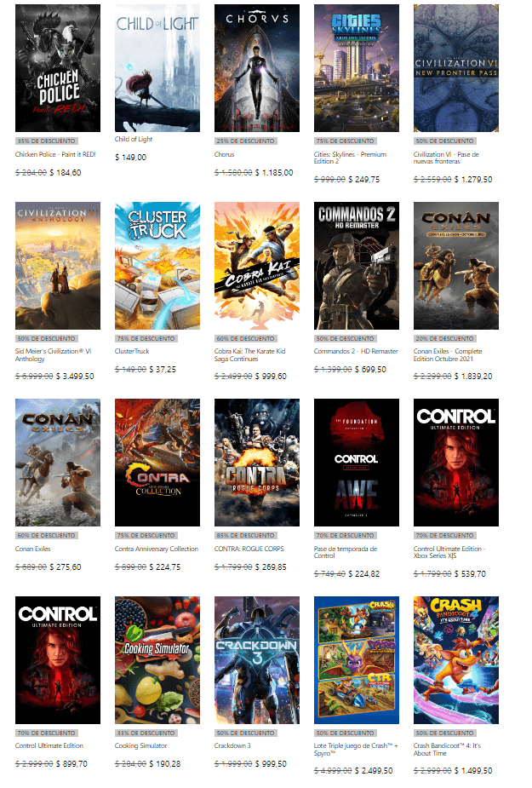Open Civilization VI New Frontier Pass cover
This screenshot has width=532, height=788.
pos(456,68)
